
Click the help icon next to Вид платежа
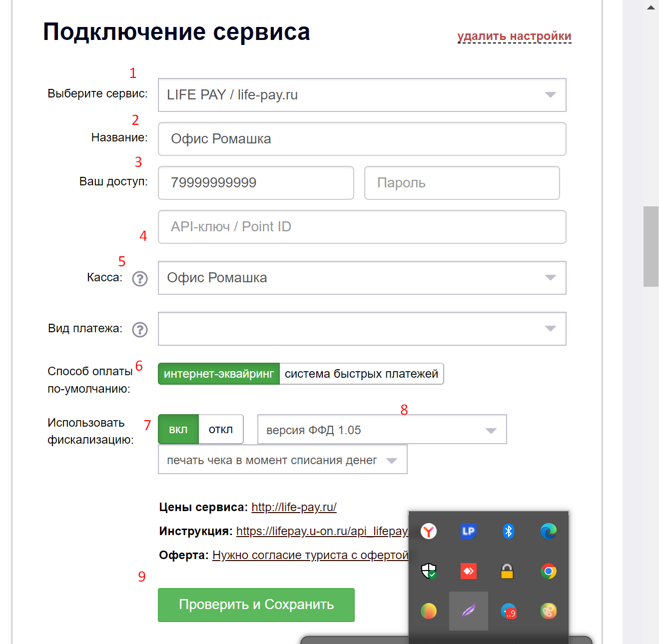click(140, 330)
